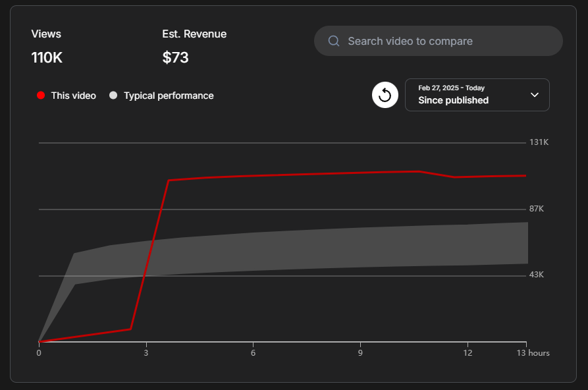
Task: Click the gray Typical performance legend dot
Action: click(x=113, y=96)
